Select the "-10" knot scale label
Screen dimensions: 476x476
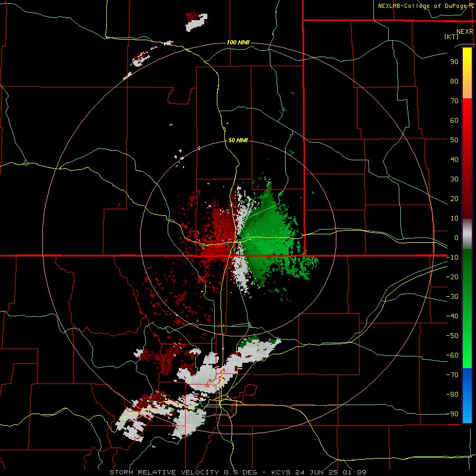tap(452, 258)
